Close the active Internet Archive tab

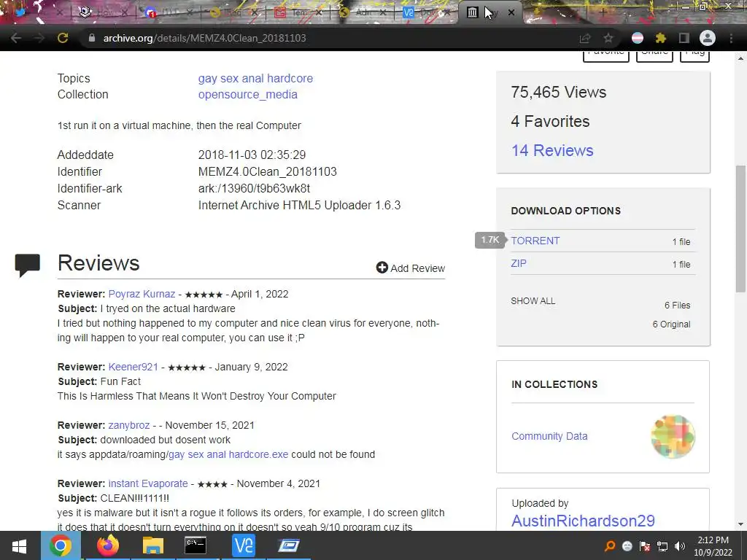(x=511, y=12)
